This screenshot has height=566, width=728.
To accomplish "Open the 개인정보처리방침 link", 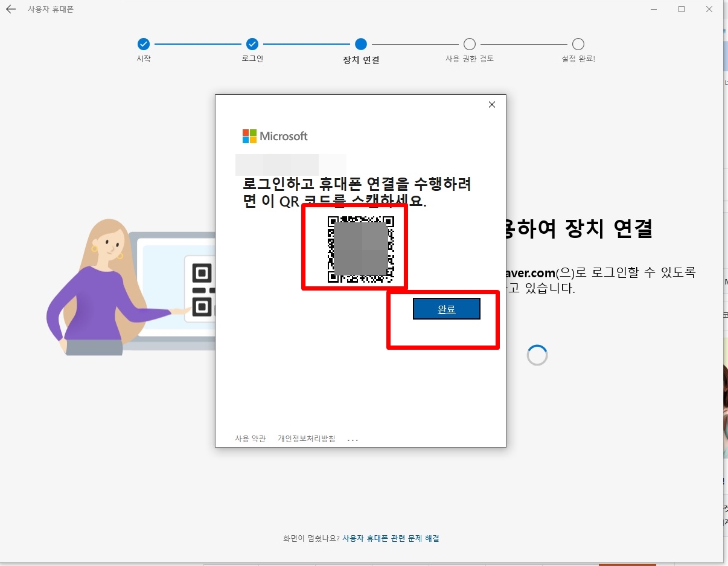I will (x=307, y=439).
